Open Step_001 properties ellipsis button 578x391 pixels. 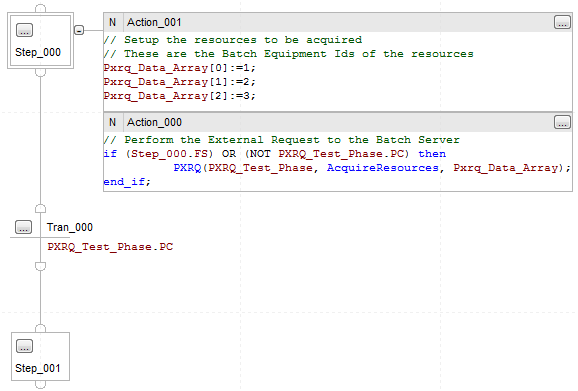24,346
